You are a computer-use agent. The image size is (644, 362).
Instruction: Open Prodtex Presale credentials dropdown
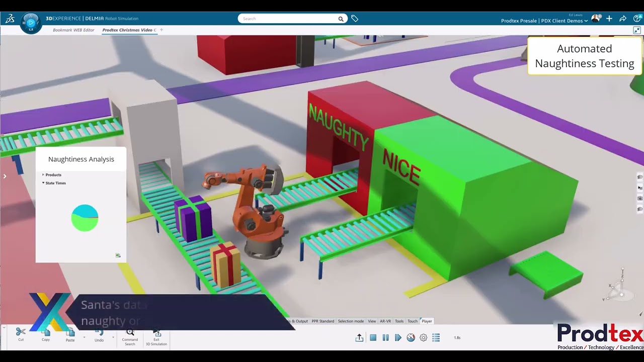click(544, 21)
